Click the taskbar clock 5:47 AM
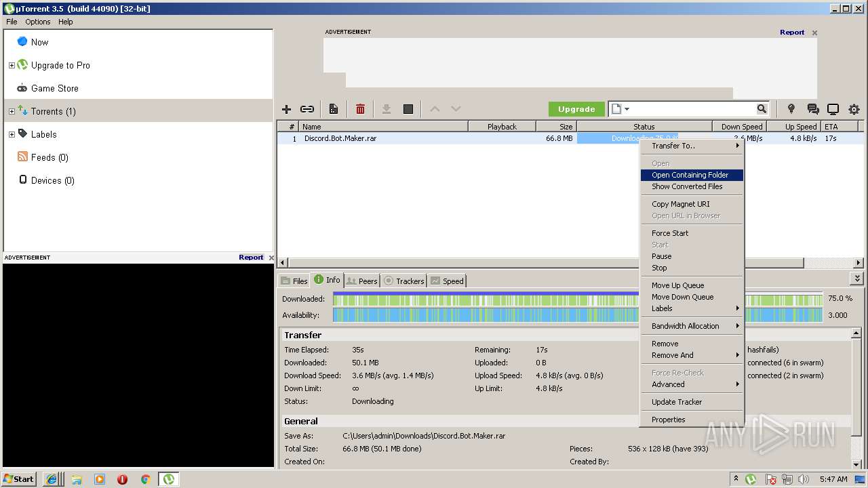The width and height of the screenshot is (868, 488). pyautogui.click(x=833, y=479)
